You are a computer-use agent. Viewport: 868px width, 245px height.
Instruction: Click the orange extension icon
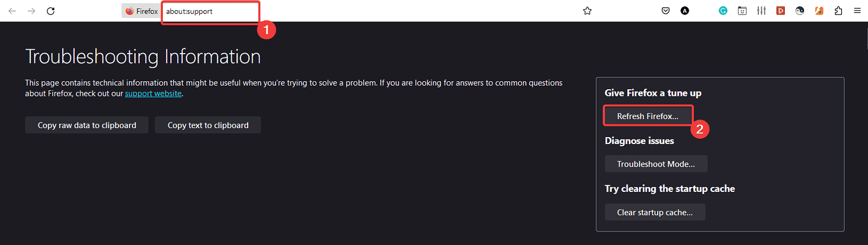[819, 11]
